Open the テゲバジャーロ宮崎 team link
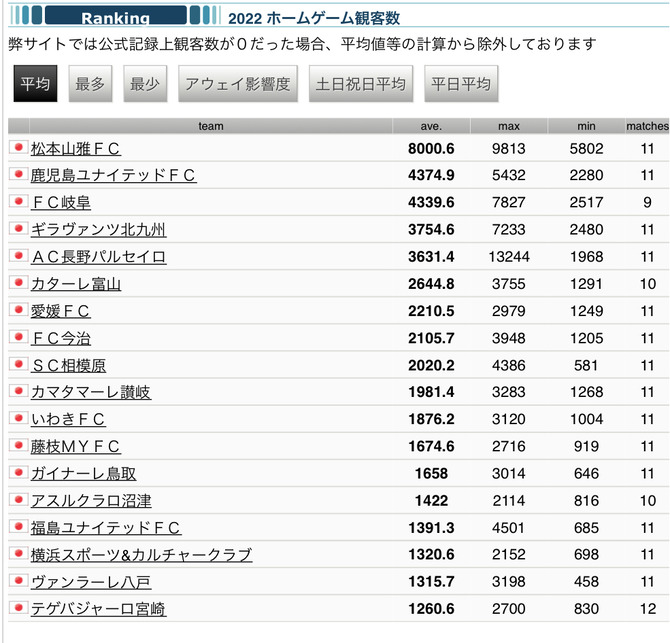 click(x=99, y=609)
